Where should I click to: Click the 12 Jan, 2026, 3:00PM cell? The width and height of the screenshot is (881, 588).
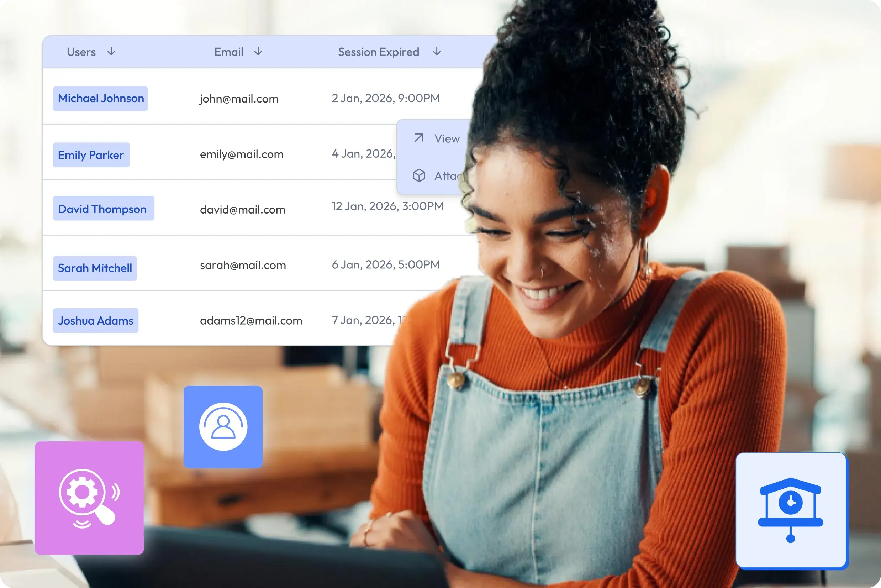[387, 206]
